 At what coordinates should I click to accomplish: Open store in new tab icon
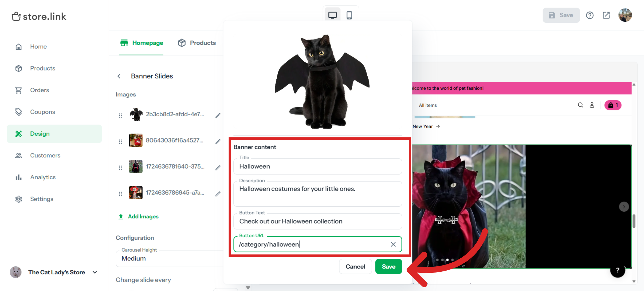(606, 15)
